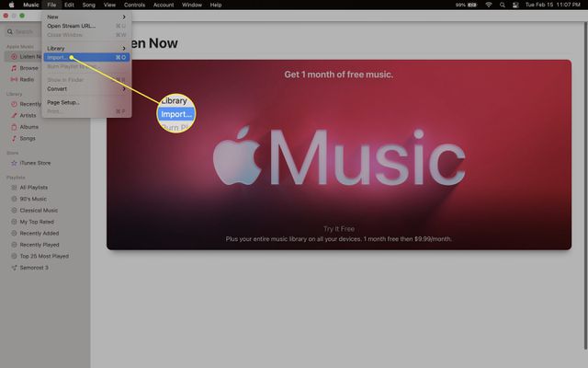Click the Songs music note icon
The width and height of the screenshot is (588, 368).
point(13,138)
